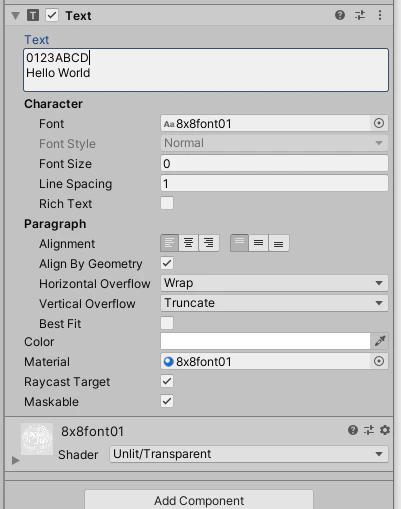
Task: Collapse the Text component foldout arrow
Action: [x=15, y=15]
